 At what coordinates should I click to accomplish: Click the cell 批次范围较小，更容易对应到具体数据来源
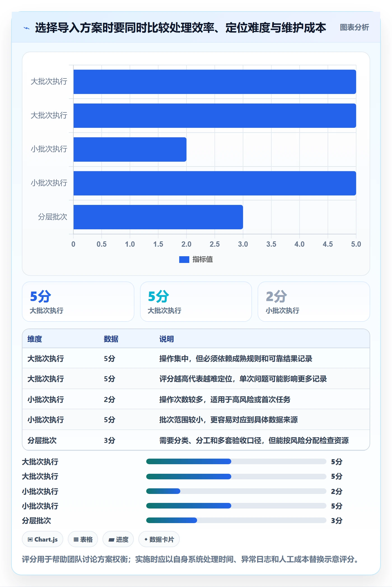(x=228, y=420)
